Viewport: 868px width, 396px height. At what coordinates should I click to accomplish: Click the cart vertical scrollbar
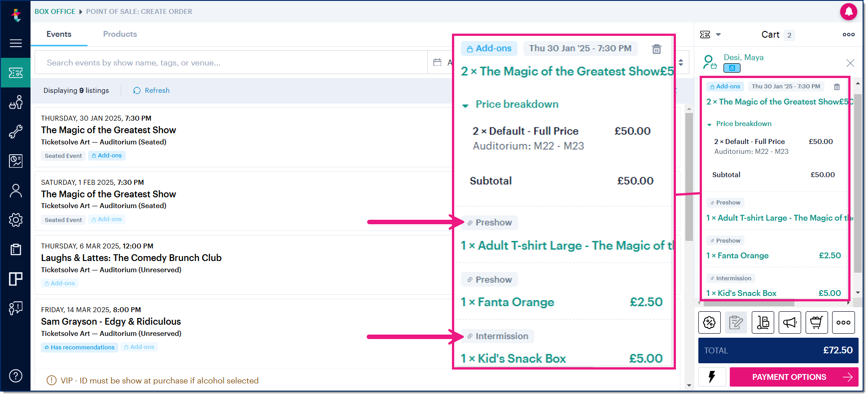tap(858, 183)
